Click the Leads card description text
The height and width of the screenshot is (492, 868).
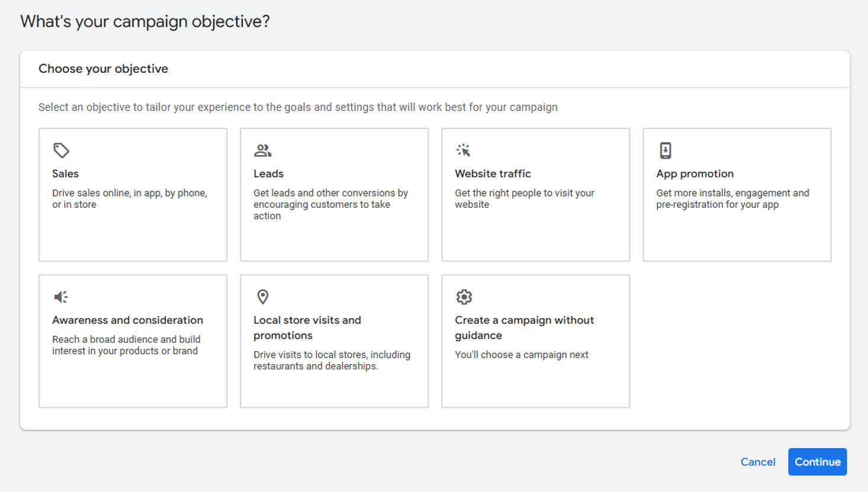coord(330,204)
